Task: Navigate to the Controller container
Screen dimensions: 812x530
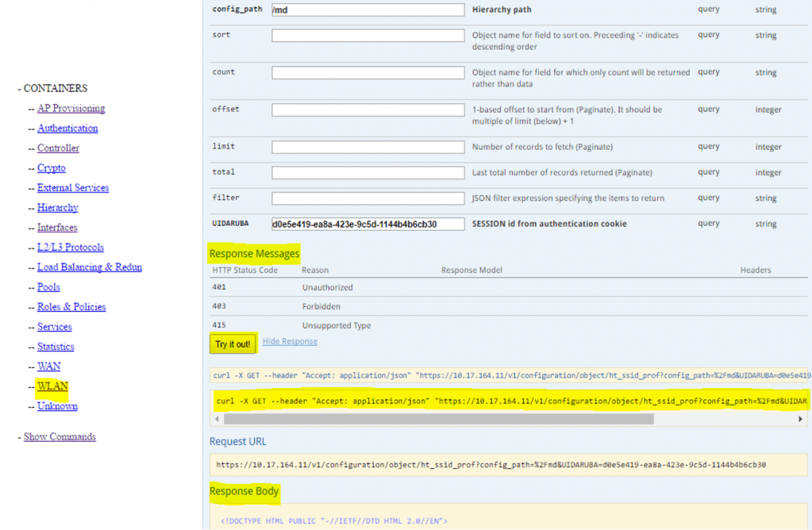Action: pyautogui.click(x=58, y=148)
